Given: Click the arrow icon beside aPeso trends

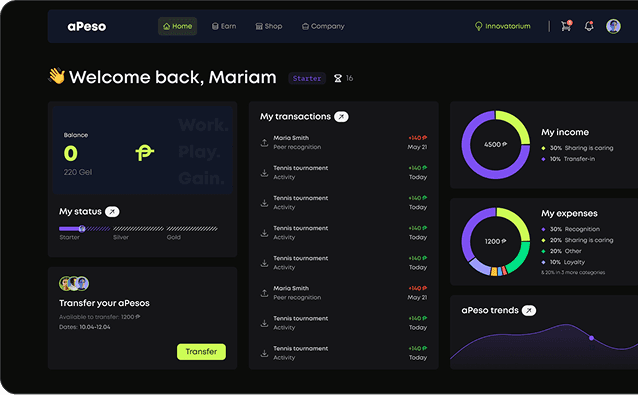Looking at the screenshot, I should (x=529, y=310).
